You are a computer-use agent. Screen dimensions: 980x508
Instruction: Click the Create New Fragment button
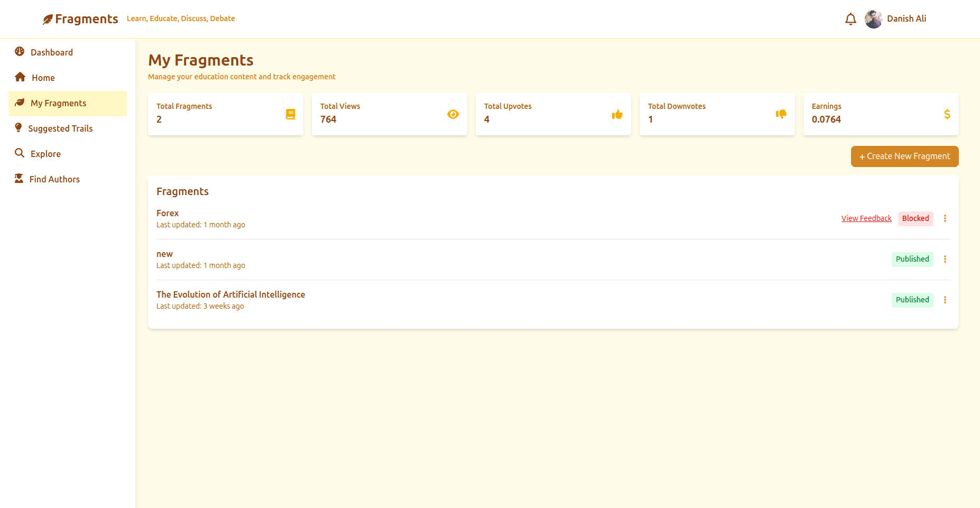[x=904, y=156]
